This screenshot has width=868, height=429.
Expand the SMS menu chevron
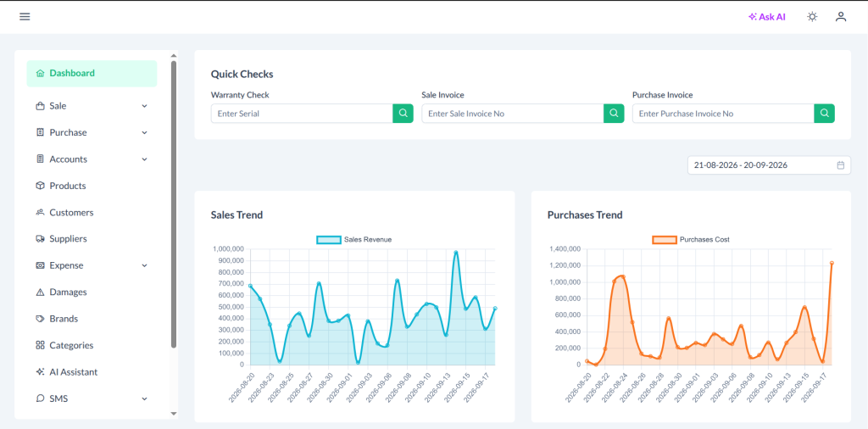[x=144, y=398]
